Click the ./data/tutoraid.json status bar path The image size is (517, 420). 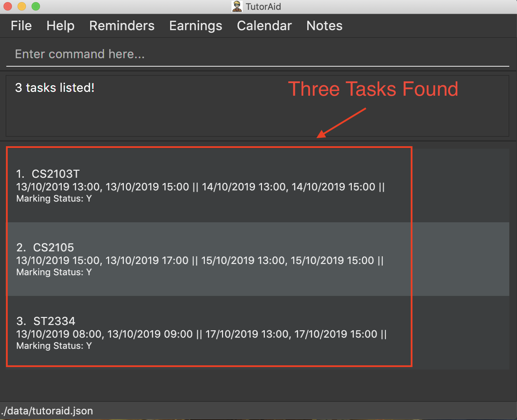[x=47, y=411]
